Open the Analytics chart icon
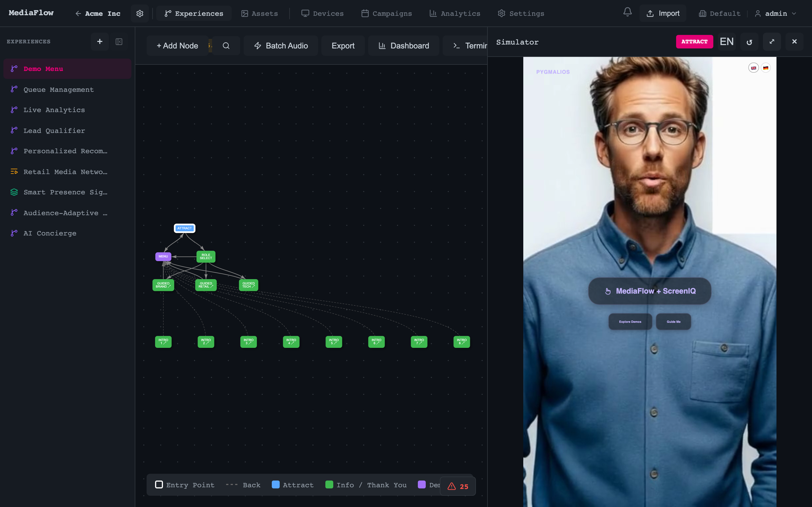812x507 pixels. click(433, 14)
